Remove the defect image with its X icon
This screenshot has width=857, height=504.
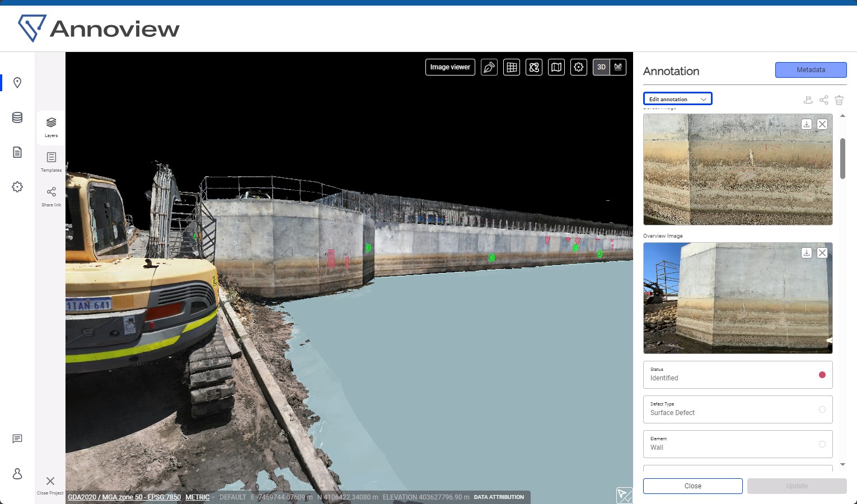[822, 124]
